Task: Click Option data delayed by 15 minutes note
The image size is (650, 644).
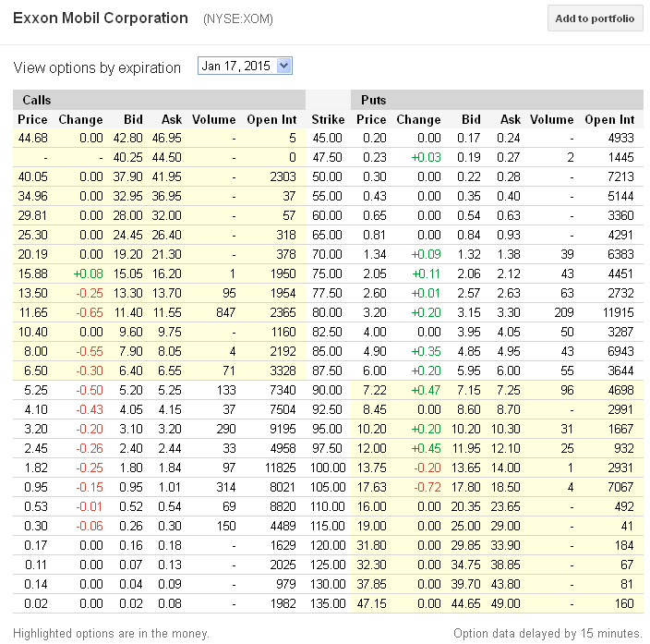Action: point(548,633)
